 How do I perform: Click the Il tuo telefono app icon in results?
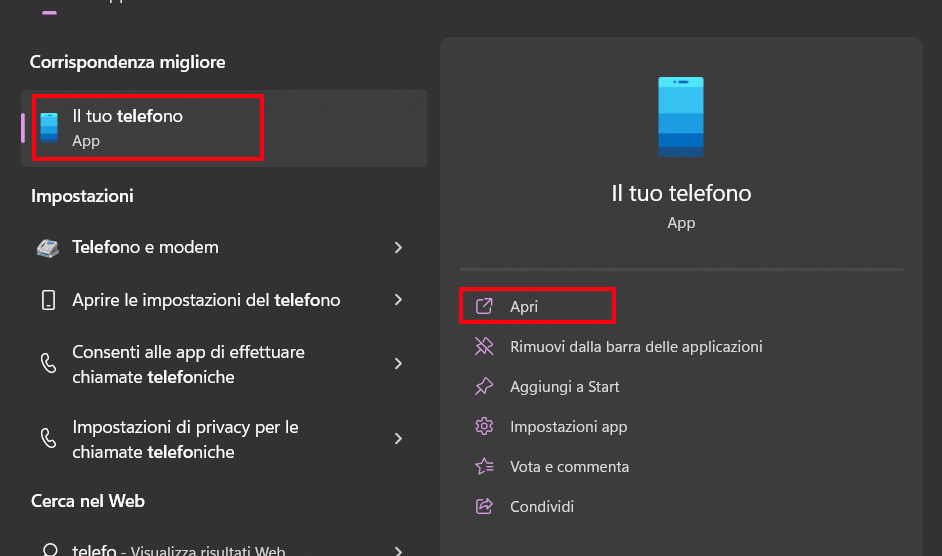pos(49,128)
